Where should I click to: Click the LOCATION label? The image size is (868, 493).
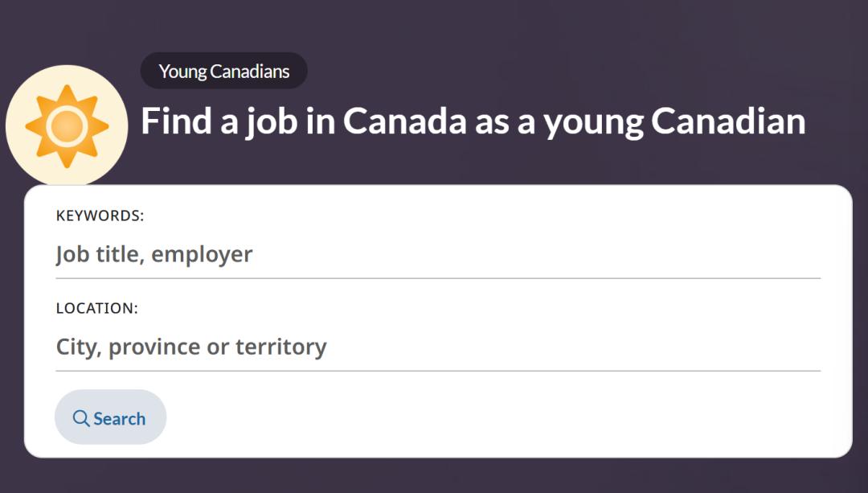97,308
